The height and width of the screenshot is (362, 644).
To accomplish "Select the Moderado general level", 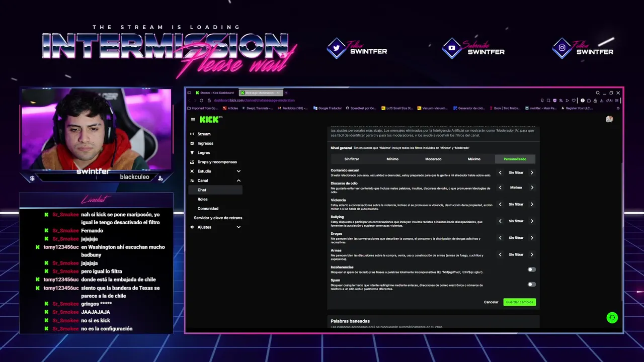I will pos(433,159).
